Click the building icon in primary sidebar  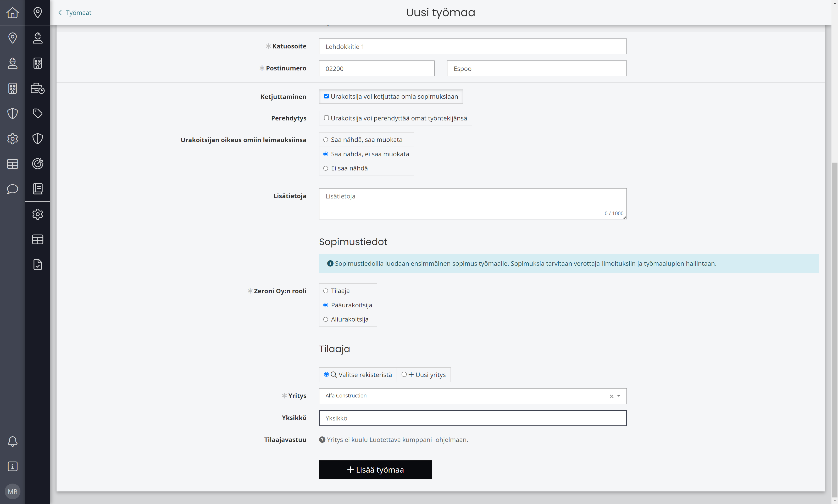point(13,88)
